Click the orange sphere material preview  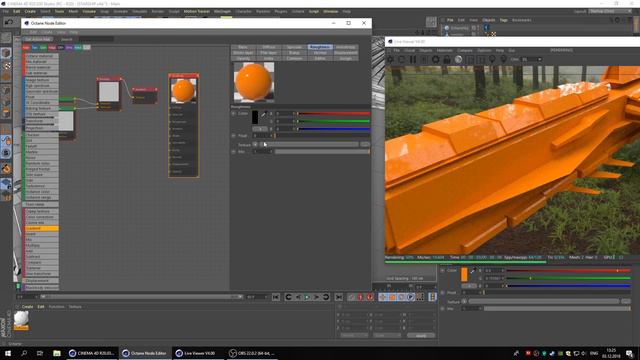click(253, 82)
